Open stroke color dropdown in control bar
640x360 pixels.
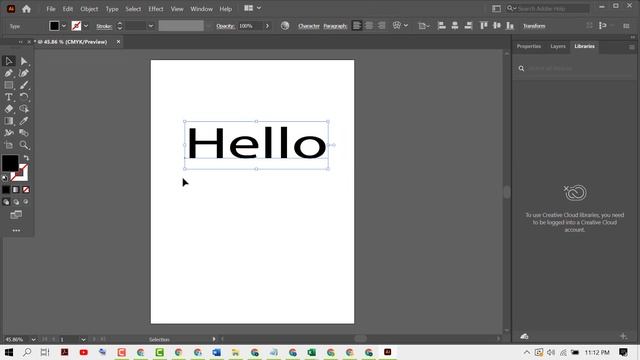tap(86, 26)
